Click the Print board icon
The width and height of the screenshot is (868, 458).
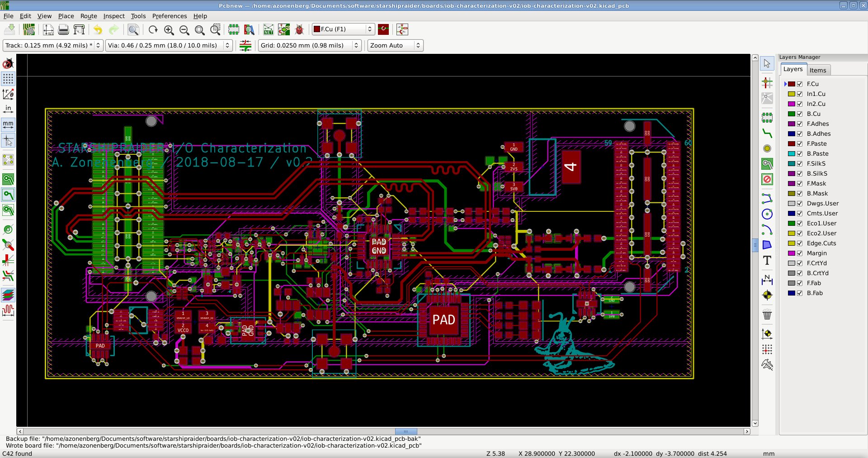click(64, 29)
